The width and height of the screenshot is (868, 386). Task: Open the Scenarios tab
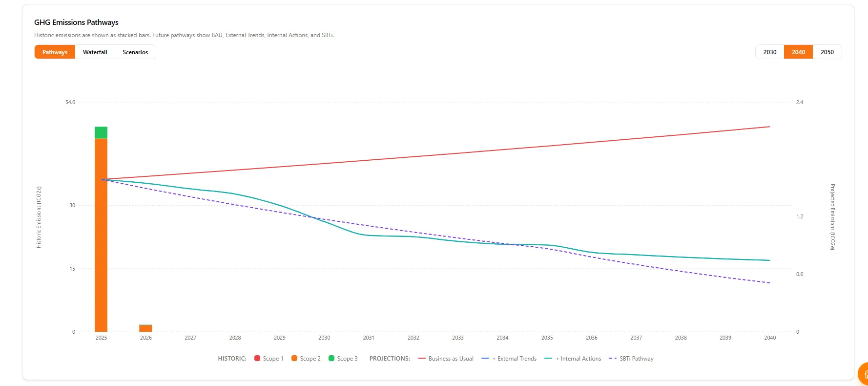point(135,52)
